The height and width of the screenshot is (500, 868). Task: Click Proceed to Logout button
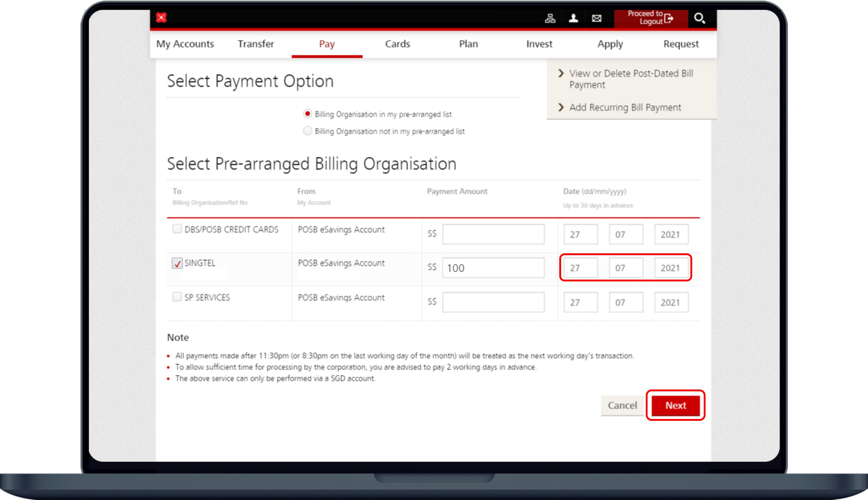coord(650,18)
